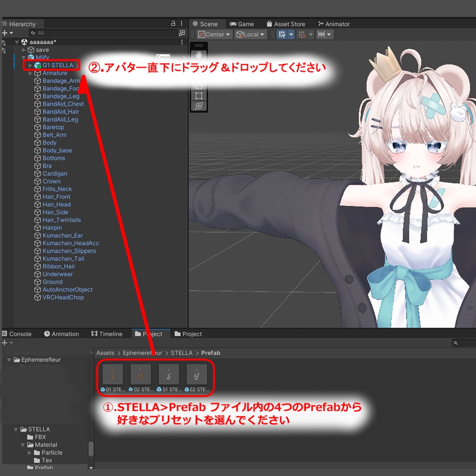476x476 pixels.
Task: Click the cube icon beside Ribbon_Hair
Action: (x=38, y=266)
